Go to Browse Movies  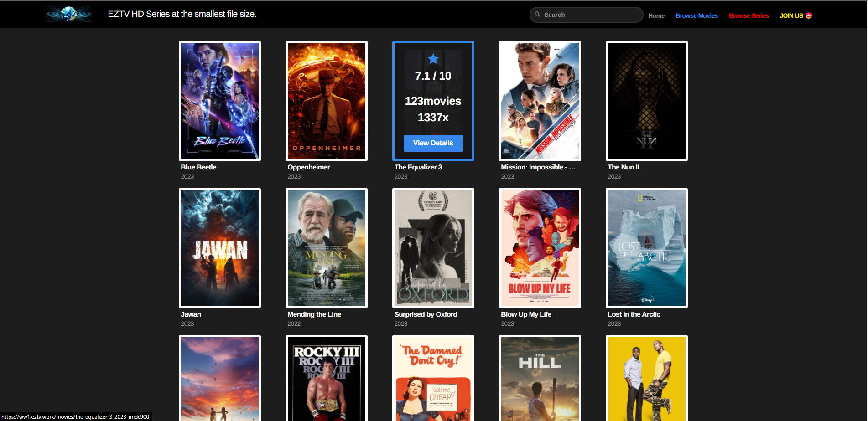tap(696, 15)
